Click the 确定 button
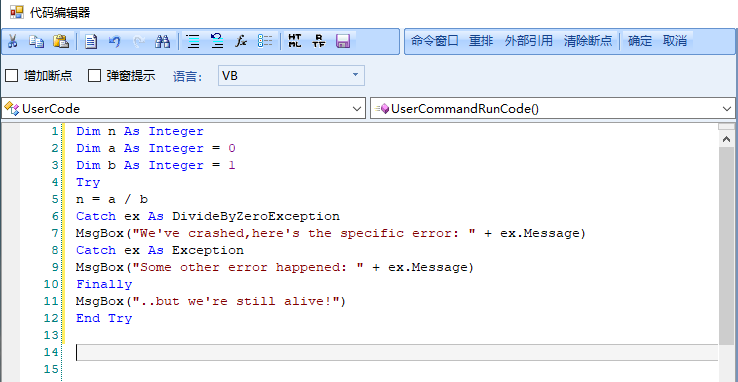This screenshot has height=382, width=738. [x=640, y=41]
